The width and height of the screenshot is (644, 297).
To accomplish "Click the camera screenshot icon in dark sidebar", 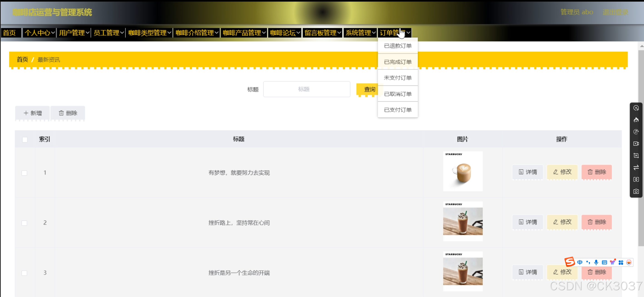I will coord(636,191).
